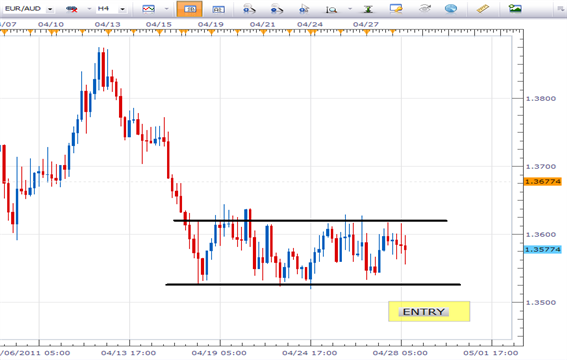Click the orange marker below the 04/19 date
567x360 pixels.
click(x=212, y=33)
